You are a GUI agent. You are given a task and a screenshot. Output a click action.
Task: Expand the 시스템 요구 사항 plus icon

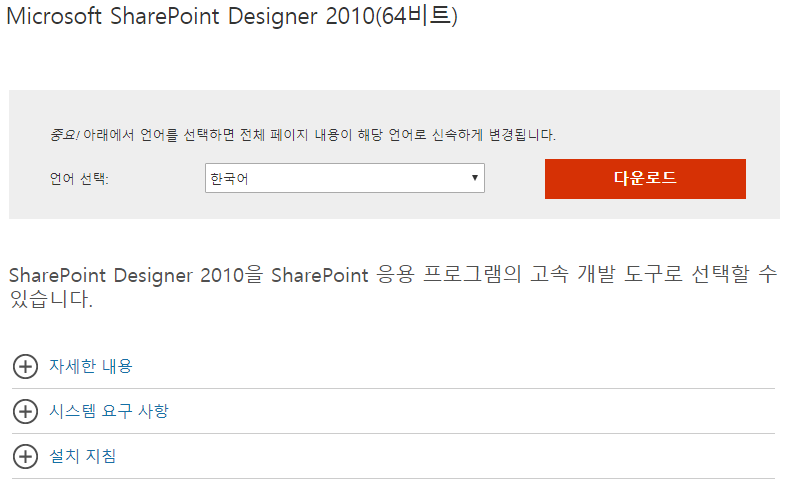click(x=25, y=411)
